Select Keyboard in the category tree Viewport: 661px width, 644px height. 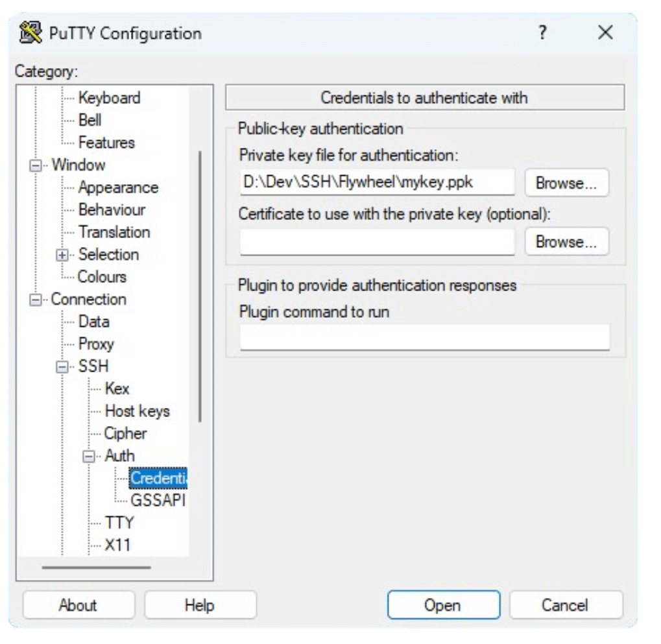[108, 98]
